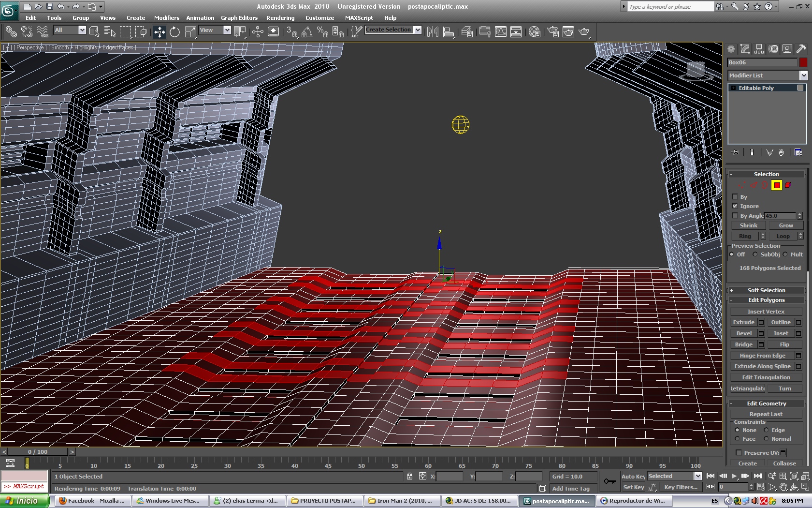Open the Modifiers menu
The image size is (812, 508).
tap(167, 18)
